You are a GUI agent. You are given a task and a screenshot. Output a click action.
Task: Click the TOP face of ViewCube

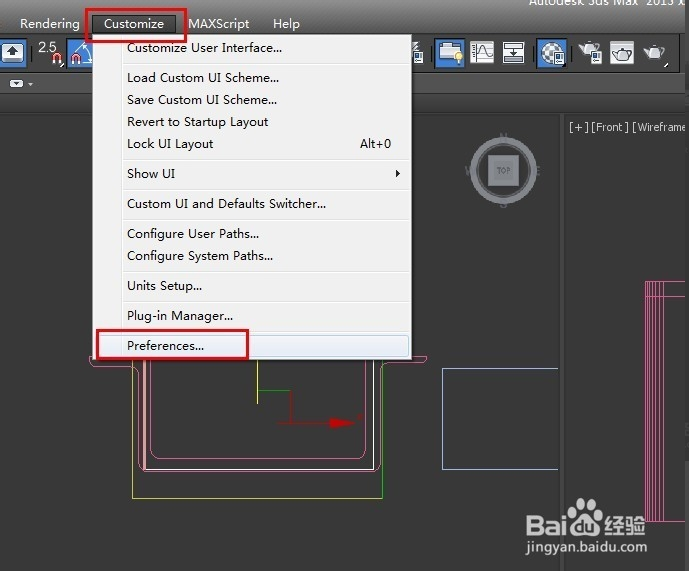coord(504,171)
